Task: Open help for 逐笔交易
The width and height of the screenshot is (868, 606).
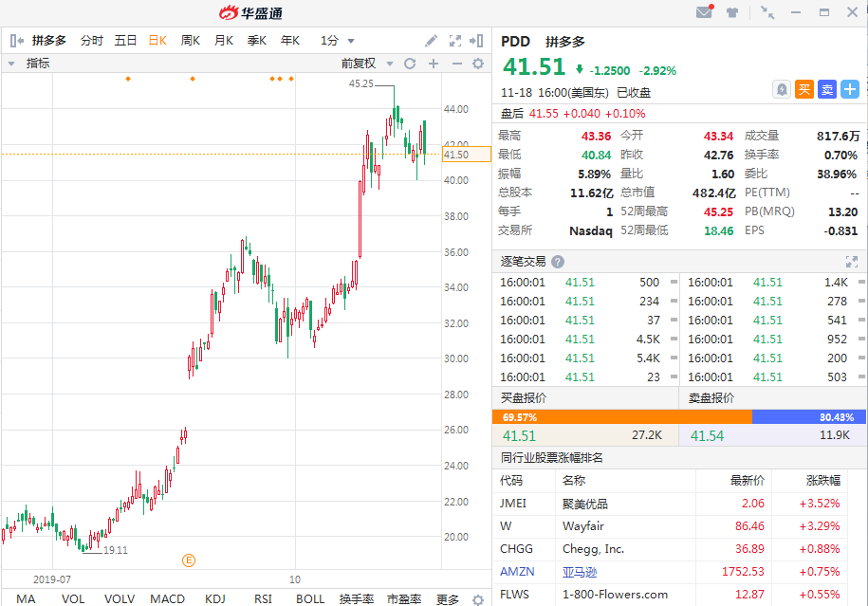Action: pyautogui.click(x=558, y=262)
